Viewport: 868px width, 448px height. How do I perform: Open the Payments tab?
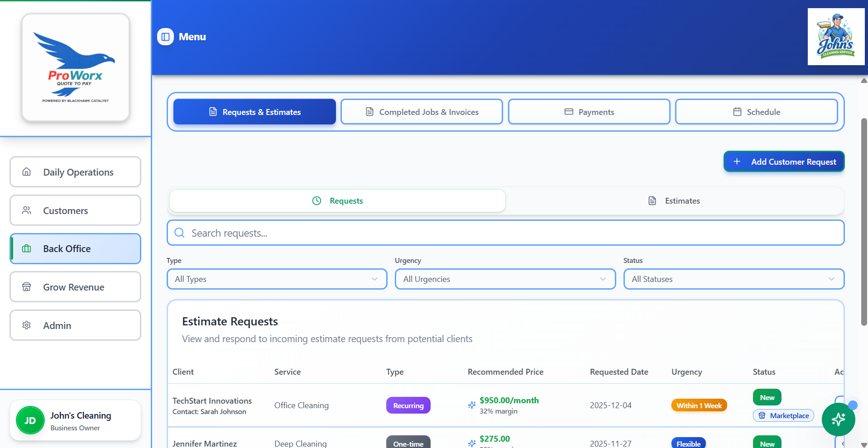tap(589, 112)
